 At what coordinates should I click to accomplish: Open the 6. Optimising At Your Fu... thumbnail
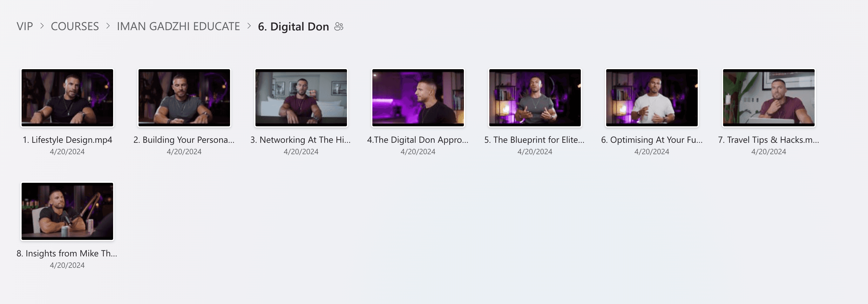pos(652,98)
